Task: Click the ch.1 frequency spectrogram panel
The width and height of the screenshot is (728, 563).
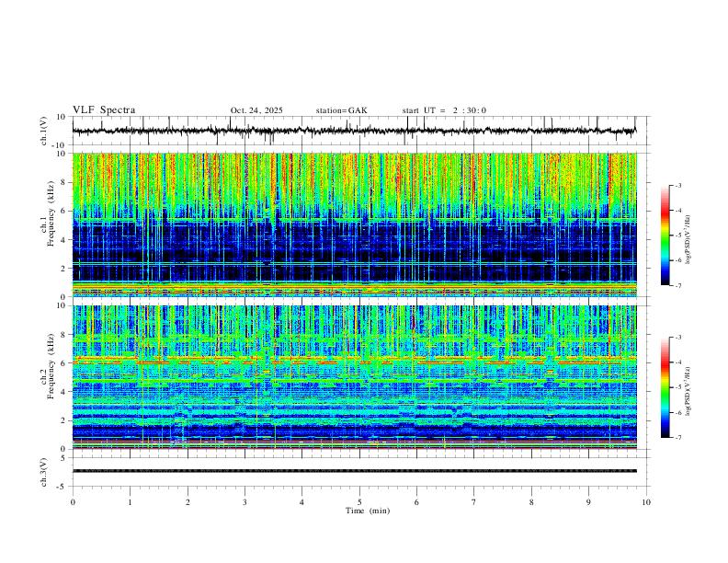Action: click(x=354, y=224)
